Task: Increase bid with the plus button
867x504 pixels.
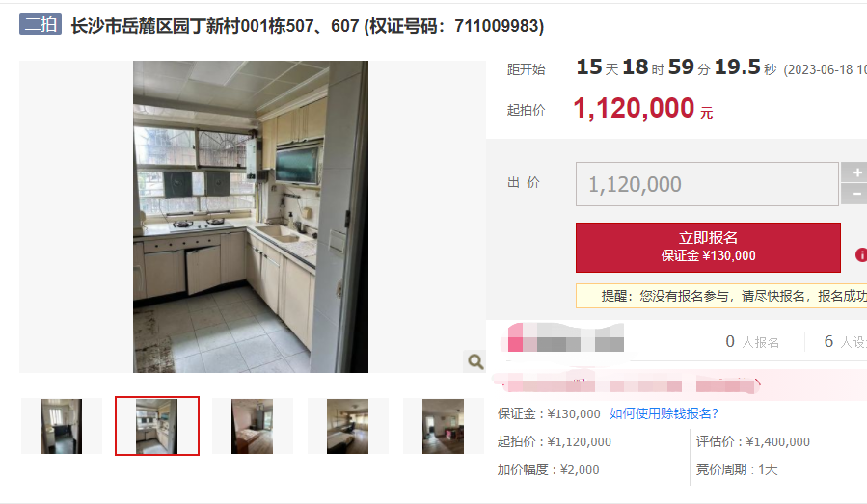Action: click(x=854, y=172)
